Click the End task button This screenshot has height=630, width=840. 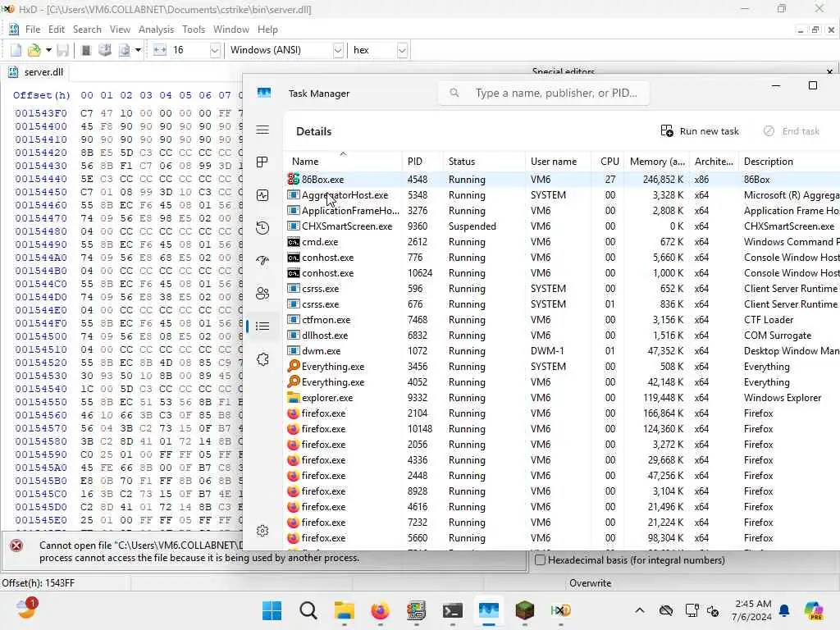[792, 131]
